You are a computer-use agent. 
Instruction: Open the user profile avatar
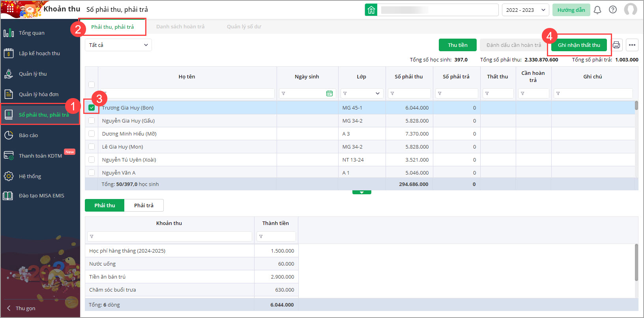coord(631,10)
